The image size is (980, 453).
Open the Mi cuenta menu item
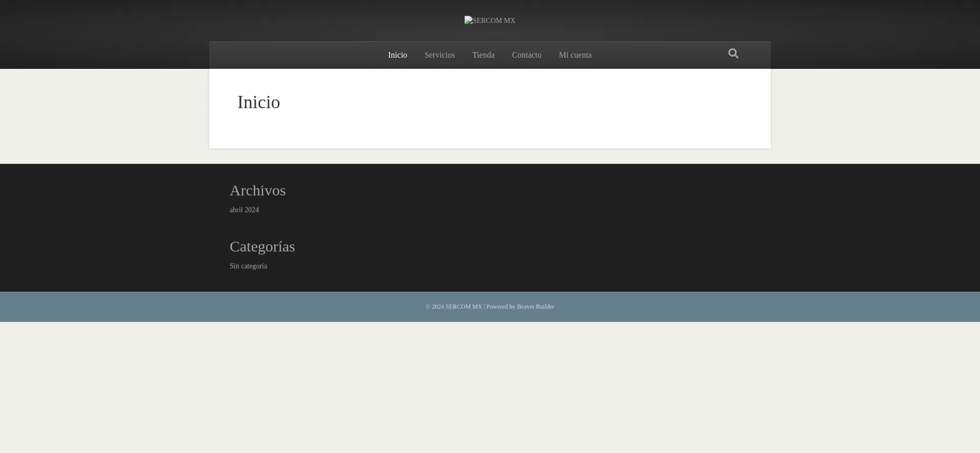tap(575, 55)
